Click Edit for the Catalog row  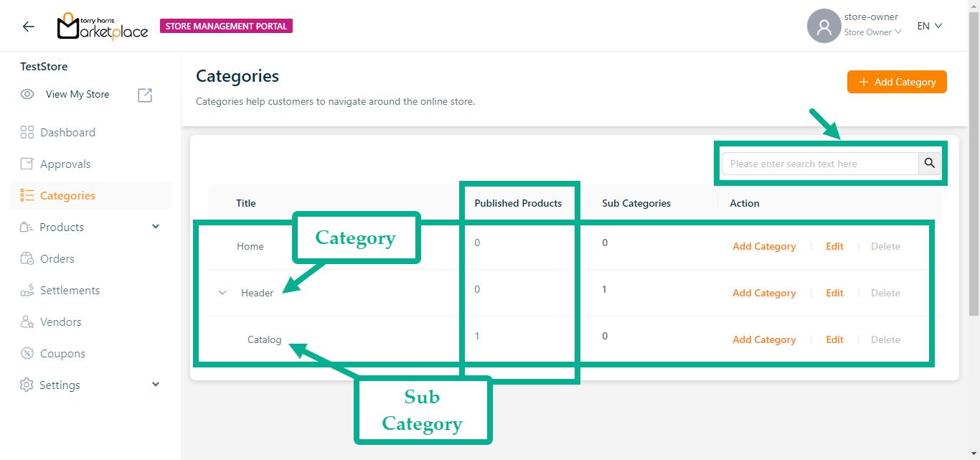pos(834,339)
